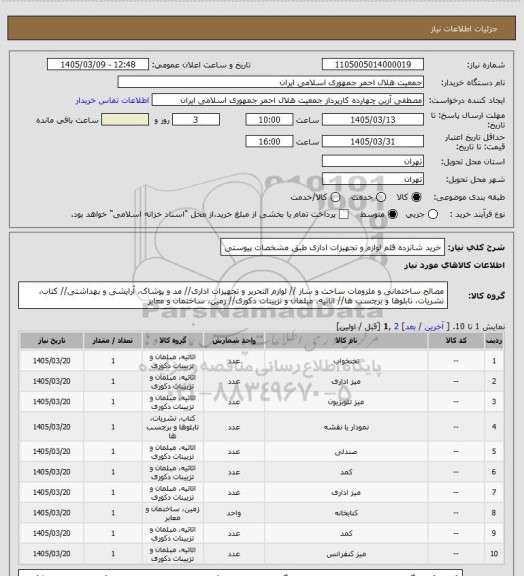
Task: Select item name کتابخانه in row 8
Action: (x=346, y=513)
